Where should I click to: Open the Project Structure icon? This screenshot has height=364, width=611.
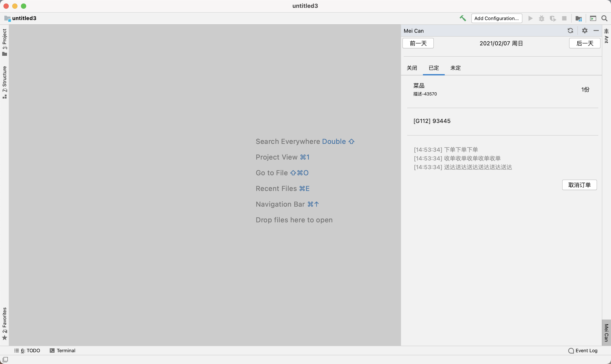pyautogui.click(x=578, y=18)
